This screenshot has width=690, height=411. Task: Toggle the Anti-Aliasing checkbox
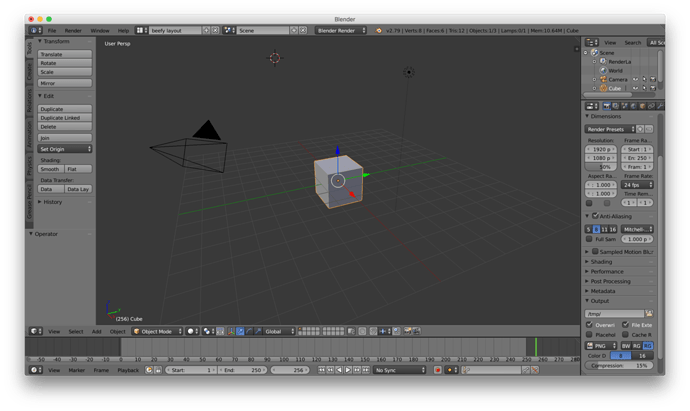pyautogui.click(x=595, y=216)
